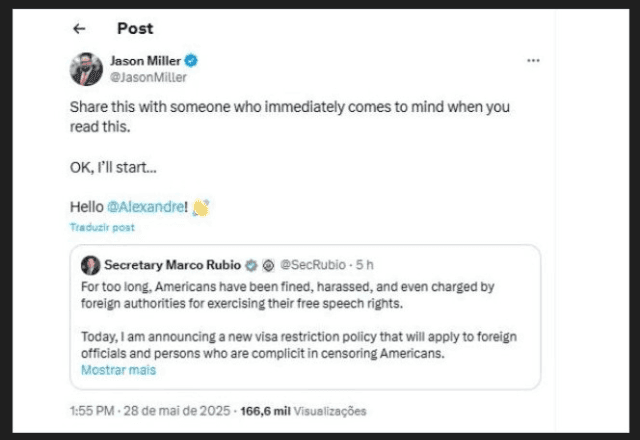Screen dimensions: 640x440
Task: Click the Post header title
Action: click(x=135, y=29)
